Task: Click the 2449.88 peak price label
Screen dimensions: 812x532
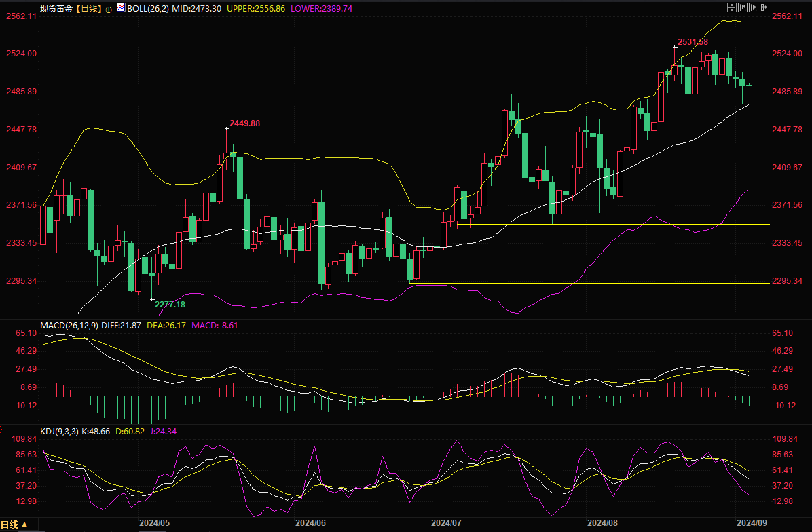Action: click(244, 123)
